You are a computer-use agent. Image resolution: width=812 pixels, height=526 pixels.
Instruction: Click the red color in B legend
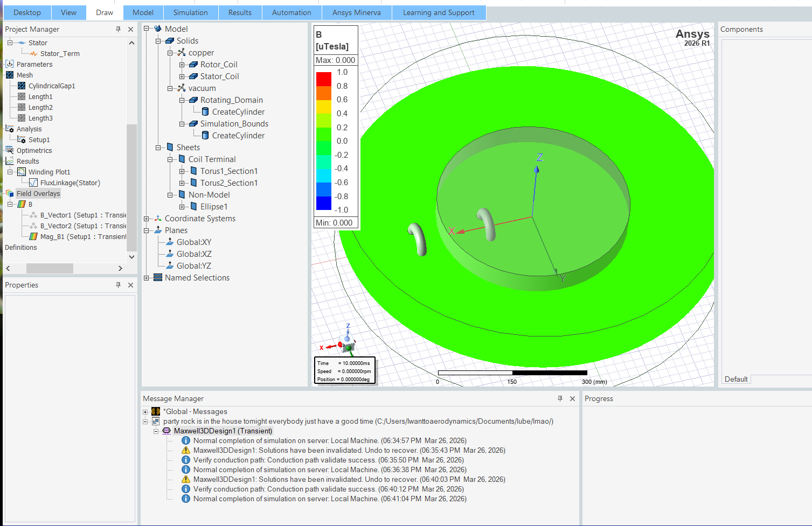click(324, 79)
